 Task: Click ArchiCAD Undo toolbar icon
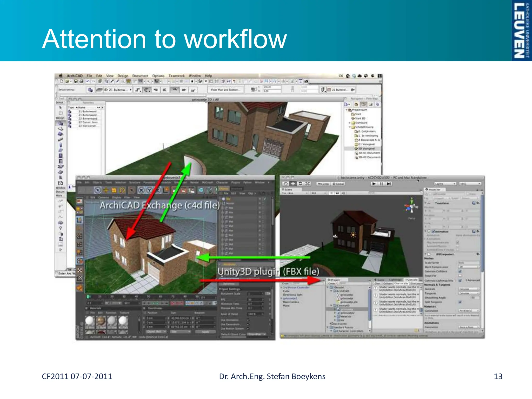pos(88,81)
